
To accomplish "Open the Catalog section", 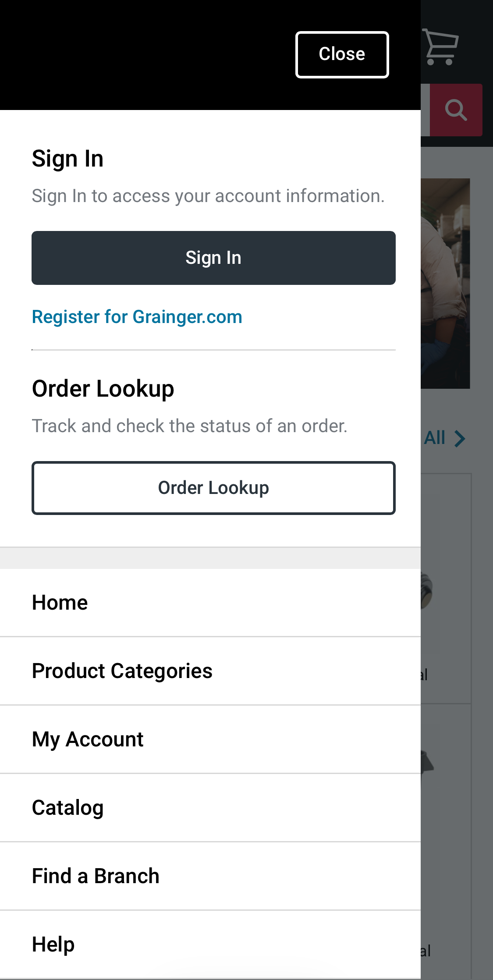I will click(x=67, y=807).
